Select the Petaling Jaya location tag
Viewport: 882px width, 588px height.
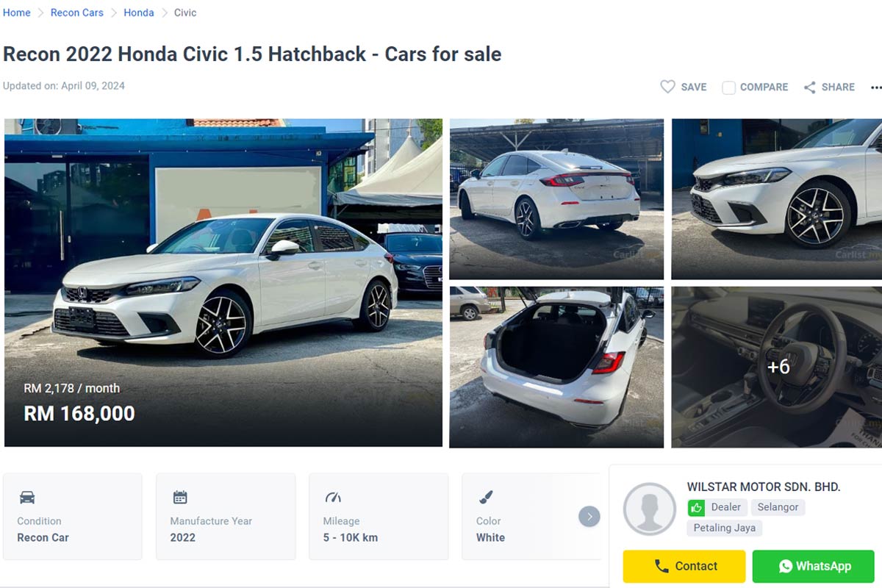tap(725, 528)
